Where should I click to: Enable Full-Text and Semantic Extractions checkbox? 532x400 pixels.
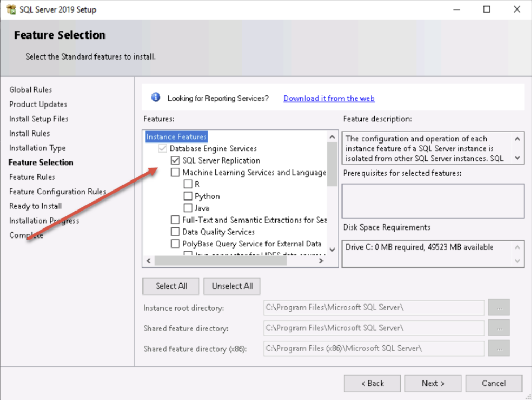(x=175, y=220)
